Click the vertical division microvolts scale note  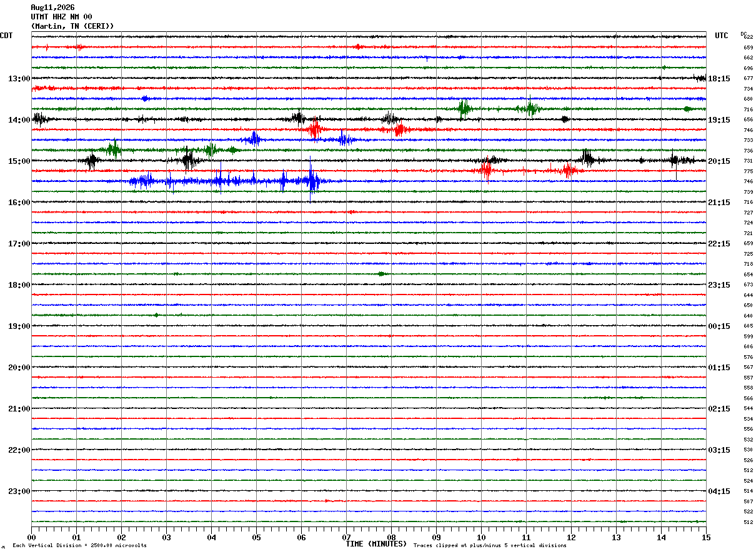click(79, 546)
